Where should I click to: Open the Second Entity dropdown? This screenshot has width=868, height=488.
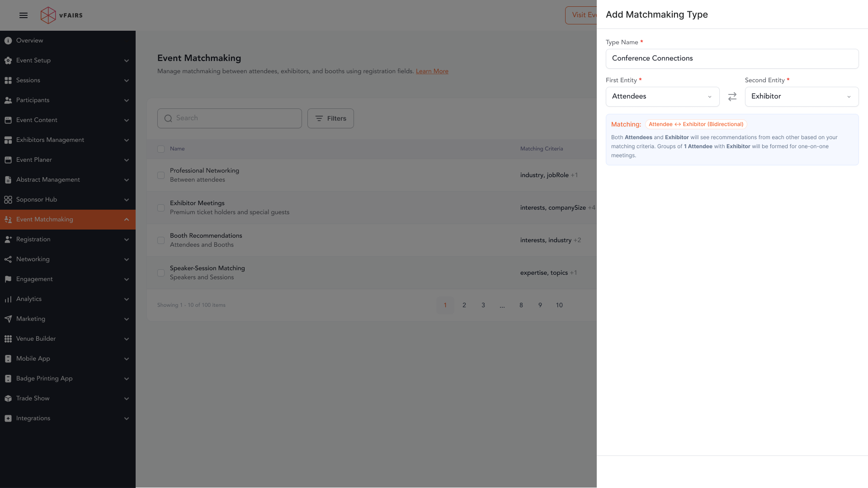(802, 97)
